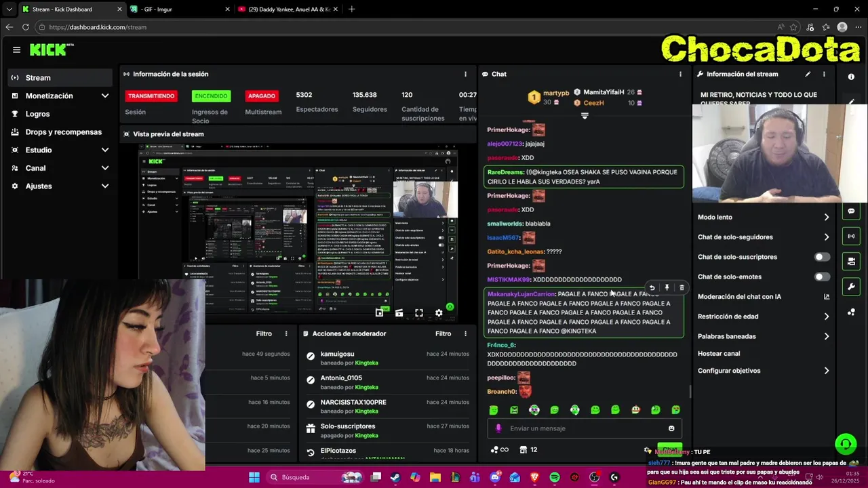Screen dimensions: 868x488
Task: Click the green headset support button
Action: (846, 444)
